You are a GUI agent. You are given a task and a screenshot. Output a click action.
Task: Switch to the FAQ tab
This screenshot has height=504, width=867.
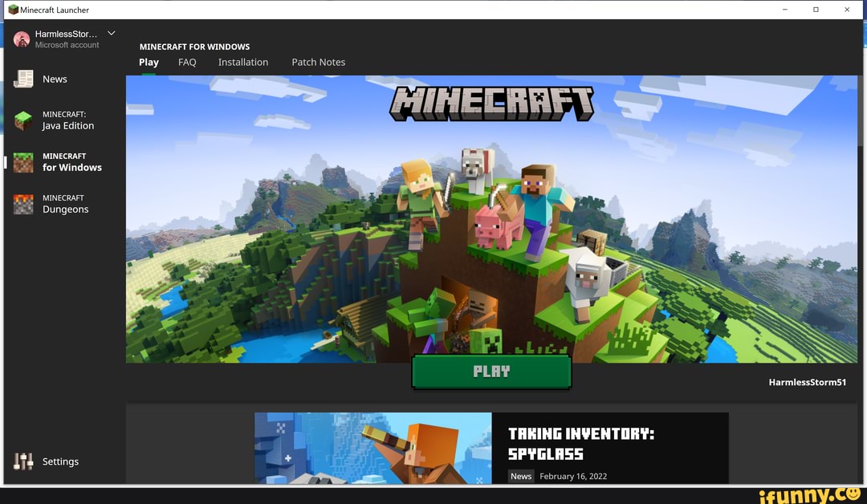[x=187, y=62]
